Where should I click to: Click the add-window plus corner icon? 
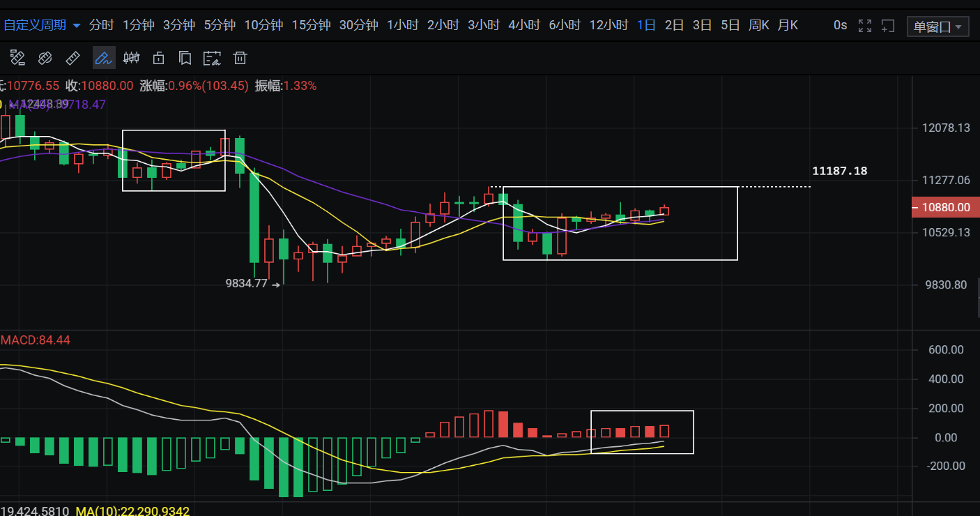[x=887, y=26]
